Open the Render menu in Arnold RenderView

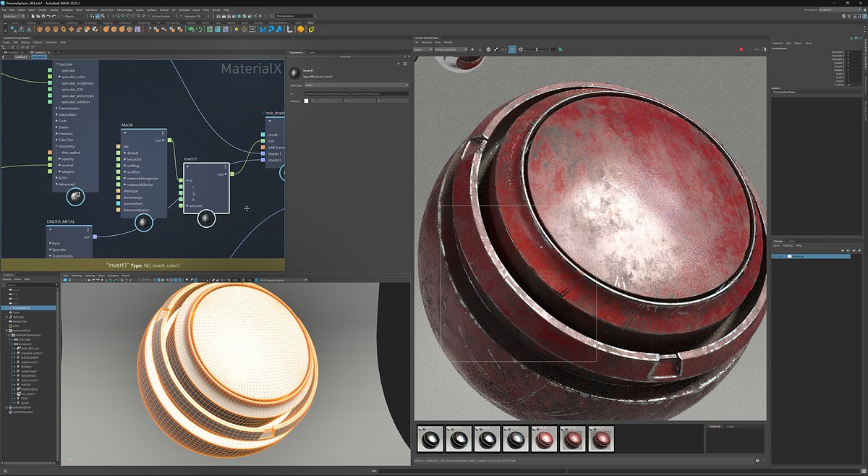click(448, 42)
